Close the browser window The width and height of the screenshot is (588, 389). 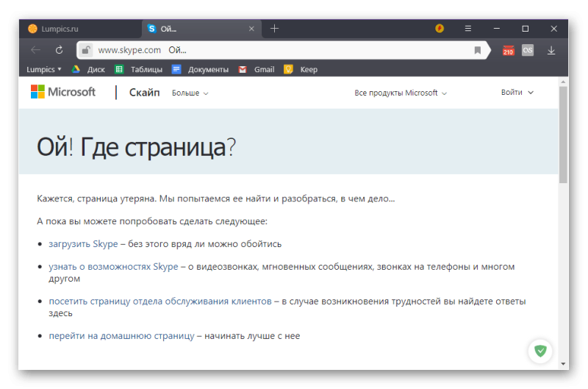tap(553, 29)
